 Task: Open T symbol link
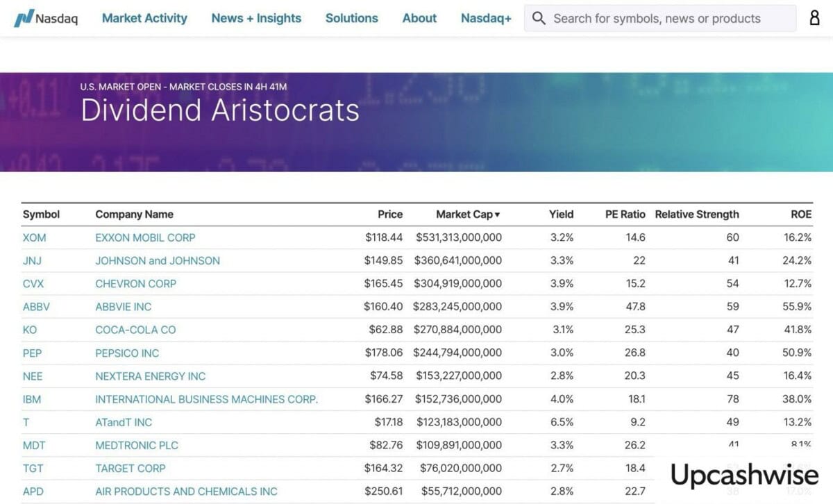tap(26, 422)
